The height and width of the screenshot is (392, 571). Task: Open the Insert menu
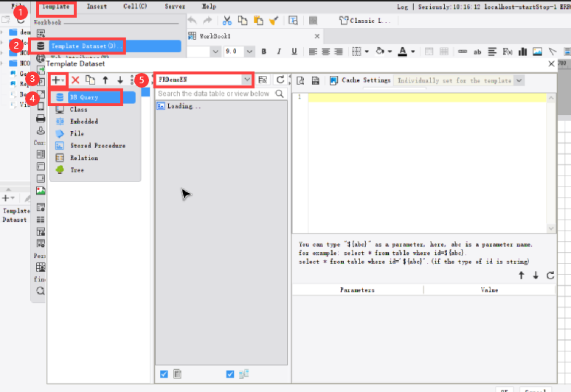97,7
